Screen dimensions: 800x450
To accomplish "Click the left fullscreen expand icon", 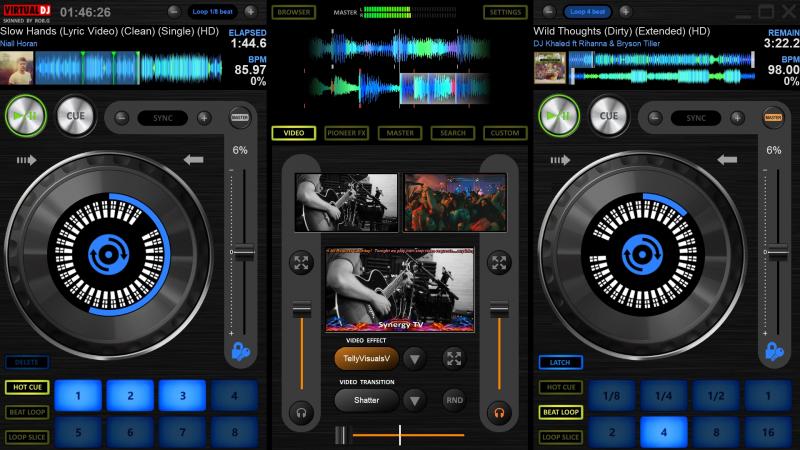I will 301,263.
